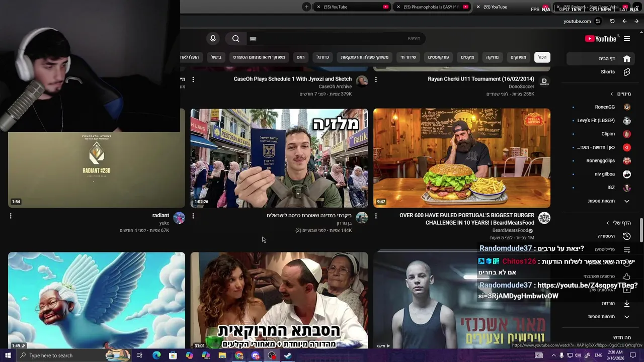Open Steam from the taskbar
Screen dimensions: 644x362
[x=288, y=355]
